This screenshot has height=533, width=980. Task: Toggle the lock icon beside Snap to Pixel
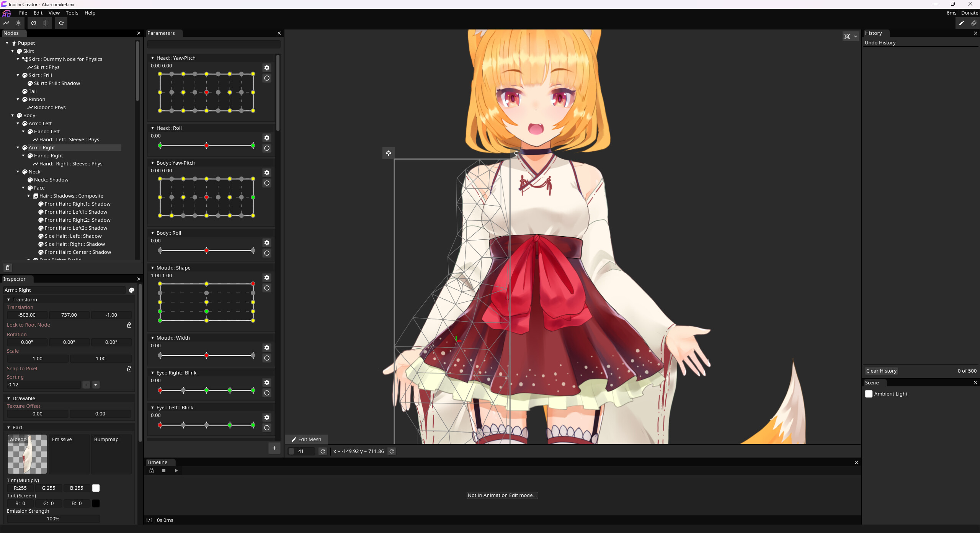pos(129,368)
